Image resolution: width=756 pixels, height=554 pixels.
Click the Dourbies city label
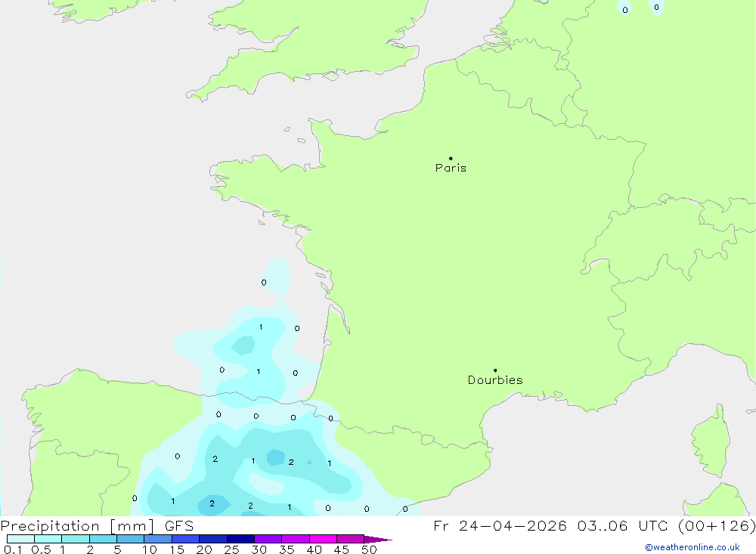click(x=495, y=380)
